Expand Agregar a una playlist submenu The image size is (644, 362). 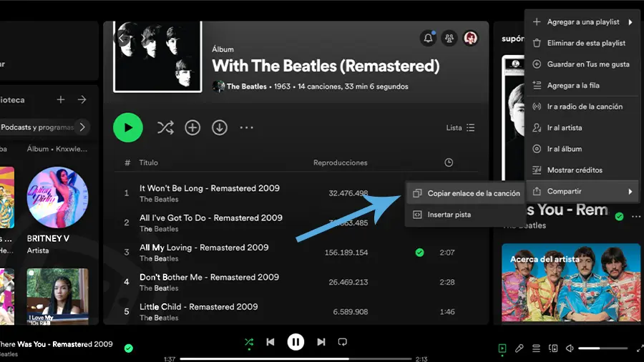point(582,21)
